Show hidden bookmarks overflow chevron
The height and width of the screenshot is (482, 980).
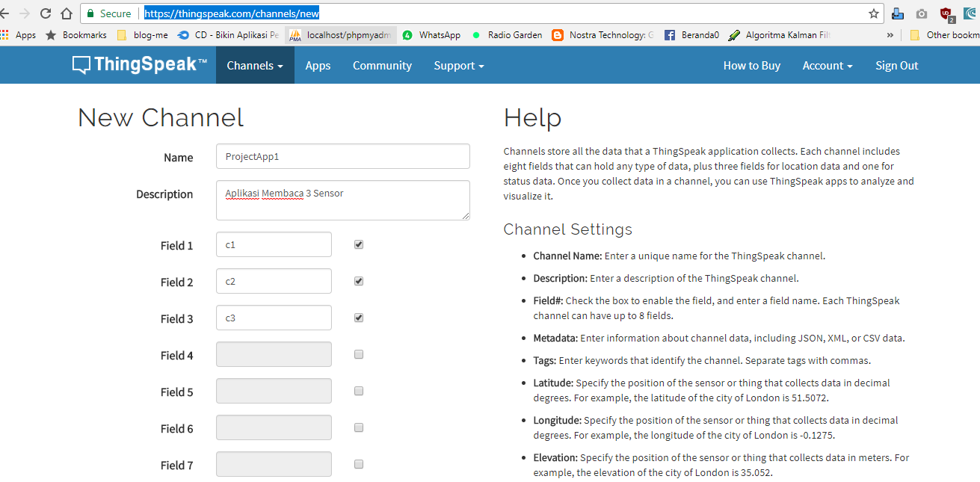(x=890, y=35)
